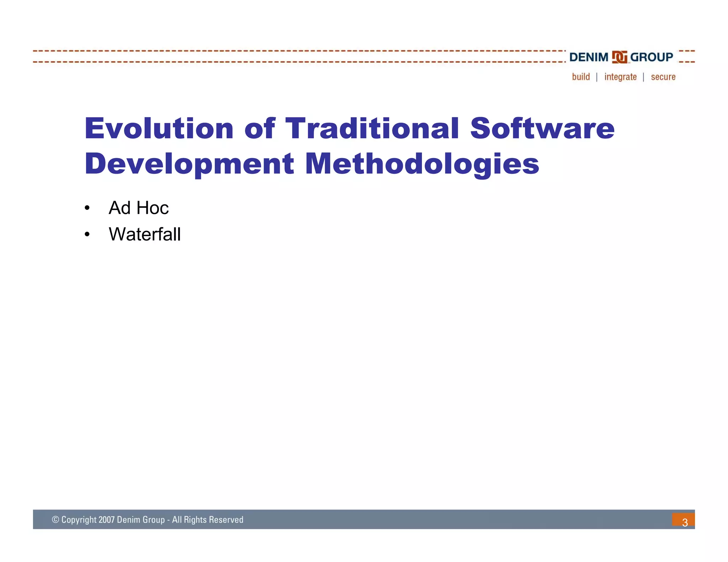Click the 'integrate' tagline word

(x=620, y=77)
